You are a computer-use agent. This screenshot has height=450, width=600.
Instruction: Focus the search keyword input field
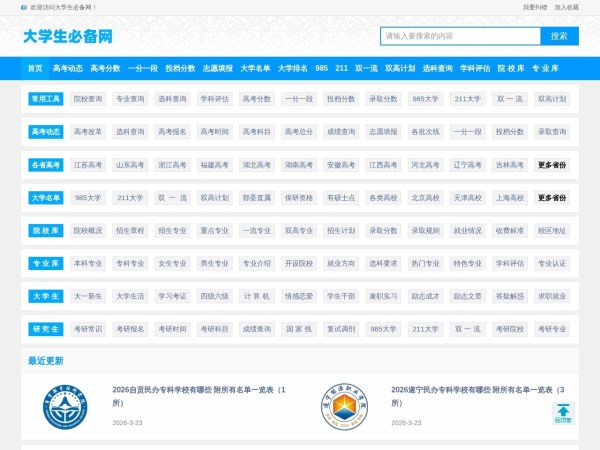[459, 36]
